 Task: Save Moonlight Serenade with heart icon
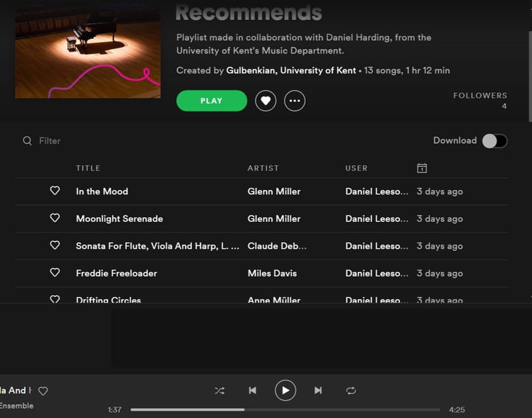click(55, 218)
